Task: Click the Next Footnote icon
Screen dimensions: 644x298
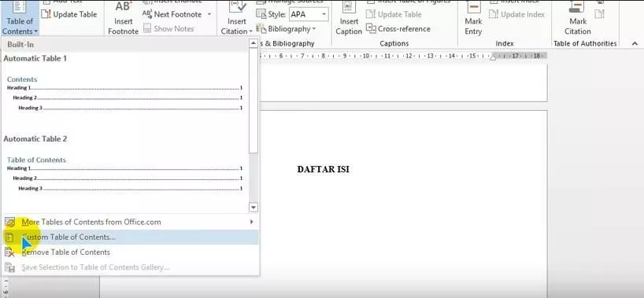Action: pyautogui.click(x=147, y=14)
